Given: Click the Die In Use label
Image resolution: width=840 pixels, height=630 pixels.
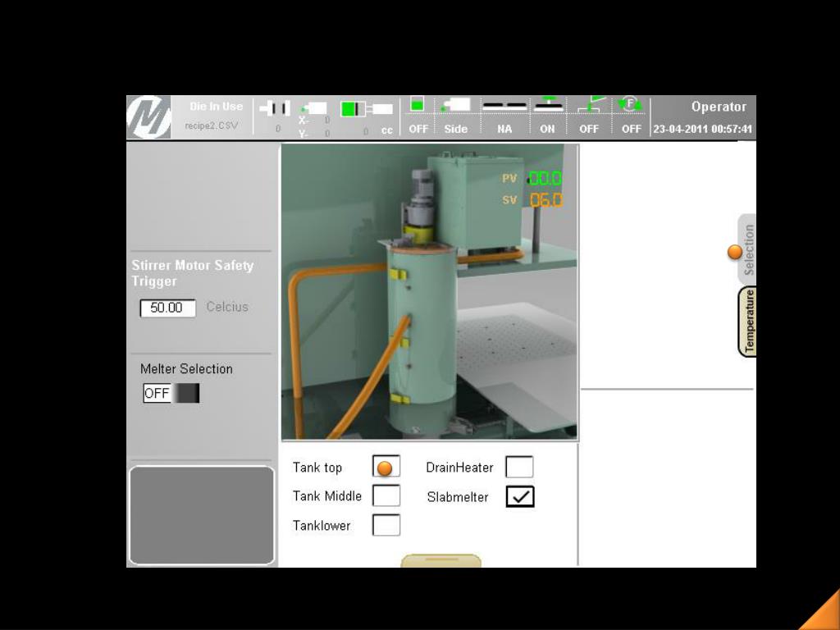Looking at the screenshot, I should click(x=216, y=107).
